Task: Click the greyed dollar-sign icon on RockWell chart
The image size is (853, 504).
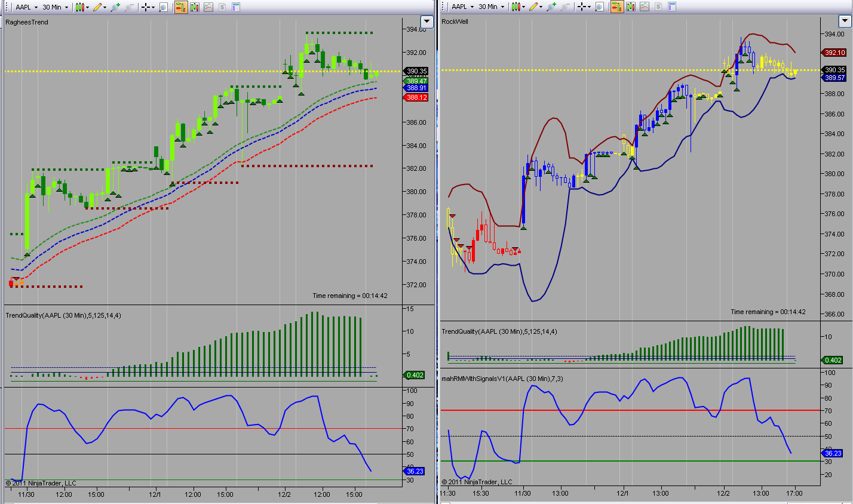Action: (x=658, y=7)
